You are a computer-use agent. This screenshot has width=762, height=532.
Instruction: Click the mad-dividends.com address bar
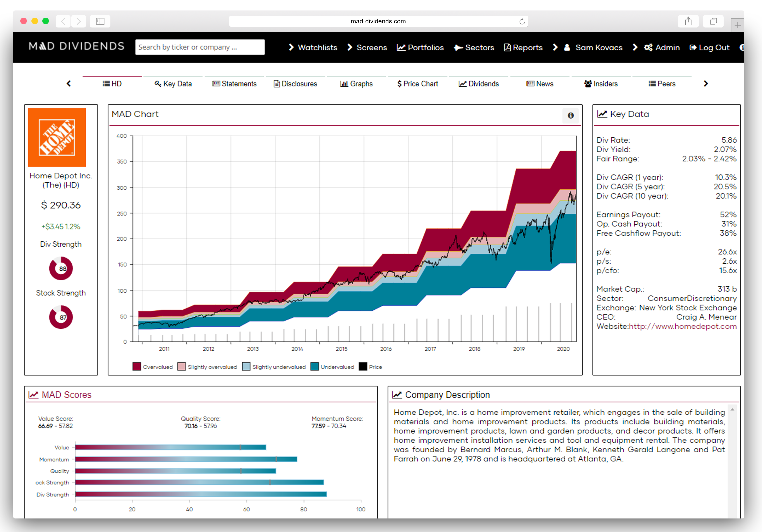(x=378, y=21)
